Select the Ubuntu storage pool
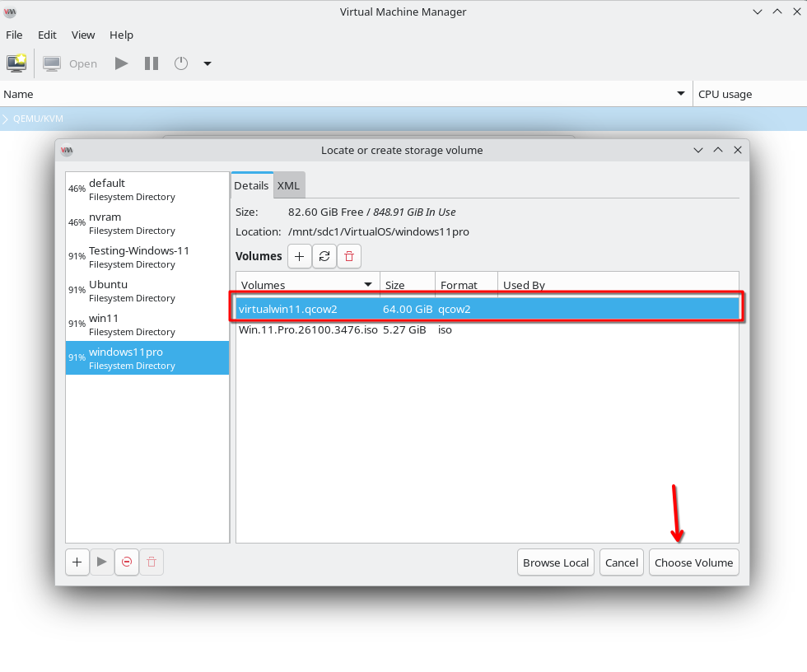807x672 pixels. (147, 291)
